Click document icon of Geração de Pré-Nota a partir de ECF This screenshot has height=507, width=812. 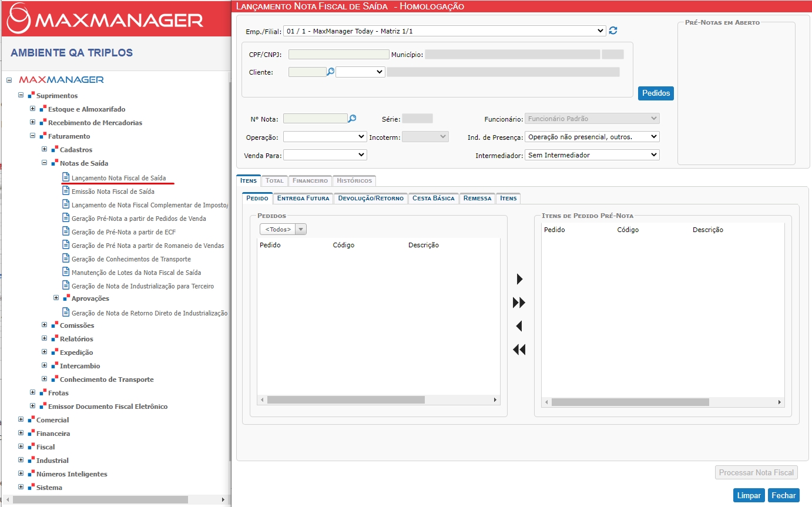click(x=66, y=231)
